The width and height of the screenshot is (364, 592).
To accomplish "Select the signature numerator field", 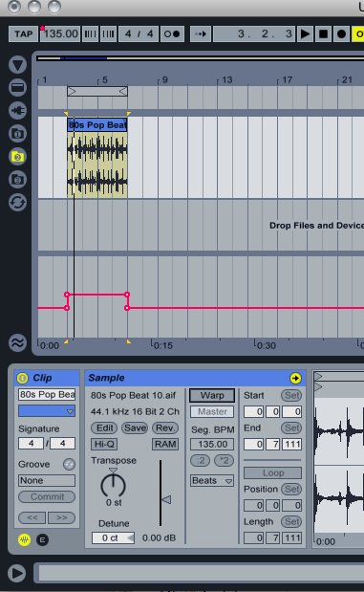I will 31,443.
